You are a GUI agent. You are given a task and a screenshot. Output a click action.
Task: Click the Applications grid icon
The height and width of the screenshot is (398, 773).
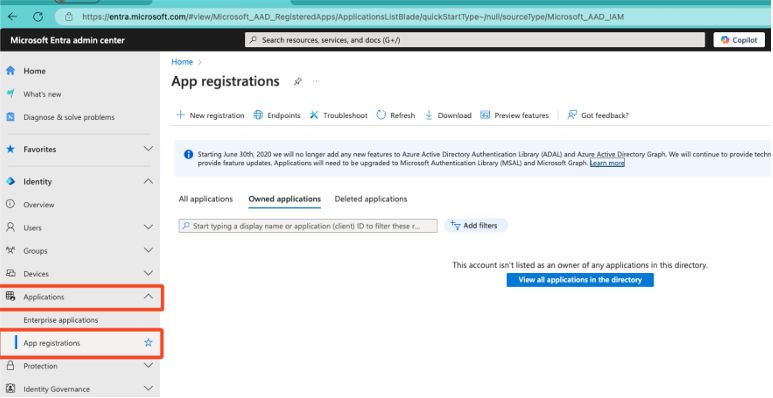[10, 296]
